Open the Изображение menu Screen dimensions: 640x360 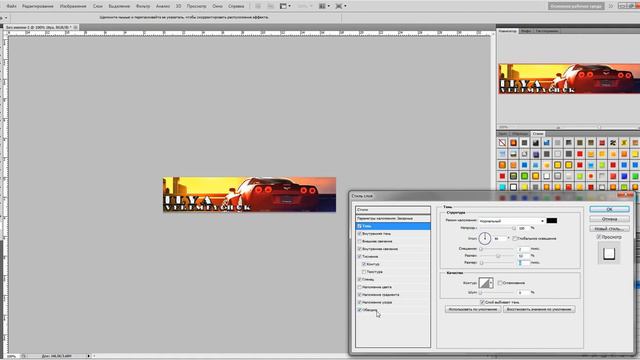click(73, 6)
